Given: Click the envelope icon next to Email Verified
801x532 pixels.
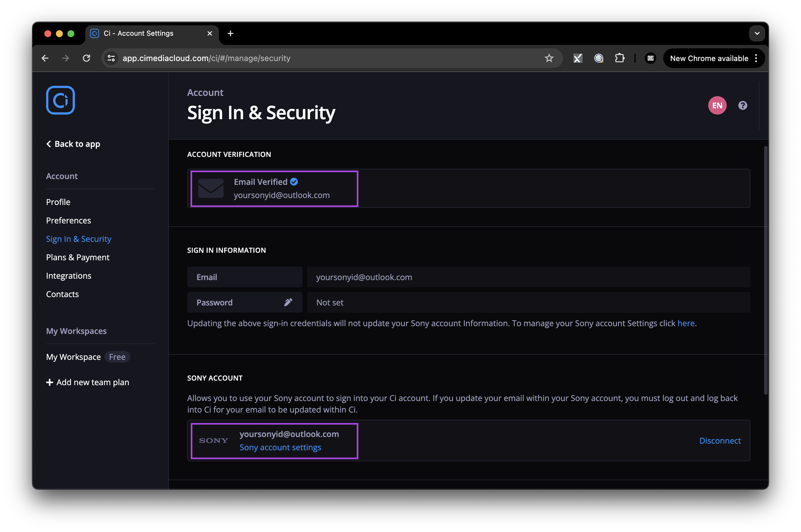Looking at the screenshot, I should point(211,188).
